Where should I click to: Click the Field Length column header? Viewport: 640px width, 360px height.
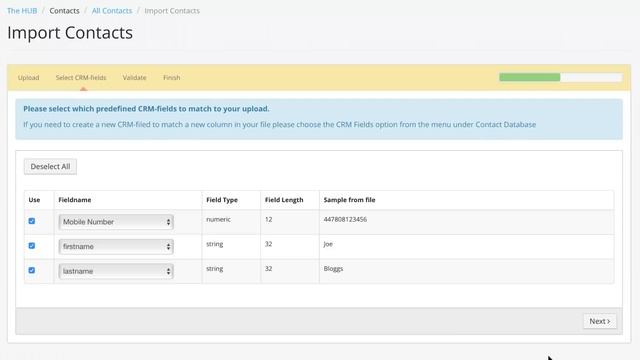click(x=284, y=200)
